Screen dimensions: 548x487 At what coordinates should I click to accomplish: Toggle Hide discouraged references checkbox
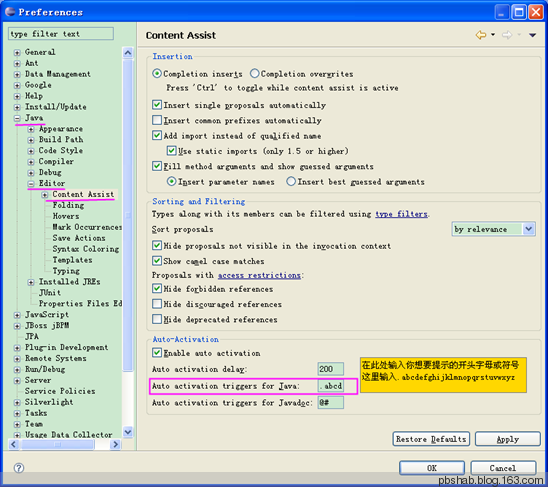(157, 304)
